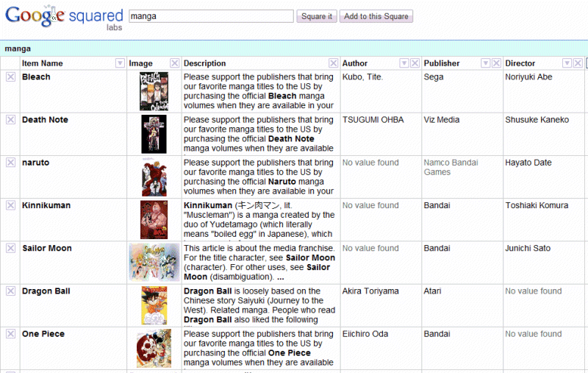Click the Sega publisher cell

pos(434,77)
